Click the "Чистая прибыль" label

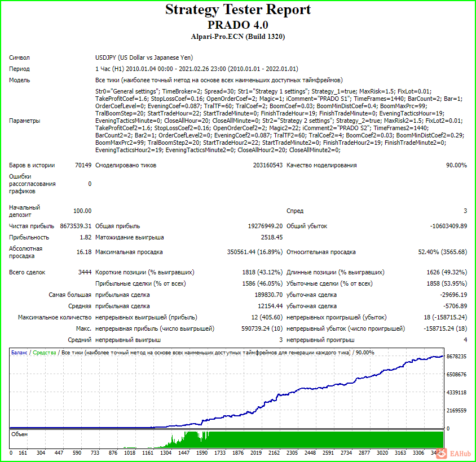tap(31, 226)
